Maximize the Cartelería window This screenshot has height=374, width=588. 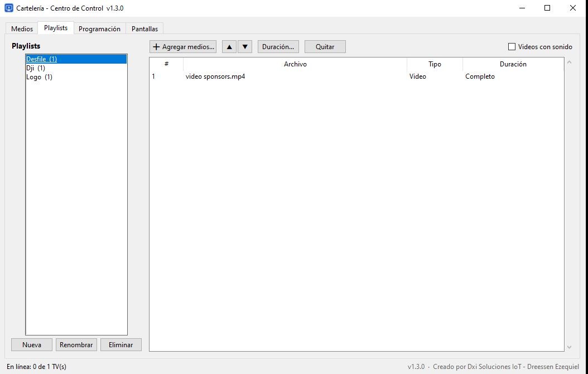pyautogui.click(x=547, y=8)
